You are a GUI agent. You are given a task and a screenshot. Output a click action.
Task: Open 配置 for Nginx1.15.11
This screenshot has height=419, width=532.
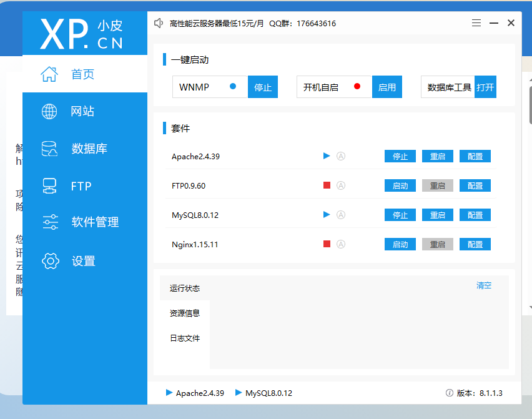(x=475, y=244)
